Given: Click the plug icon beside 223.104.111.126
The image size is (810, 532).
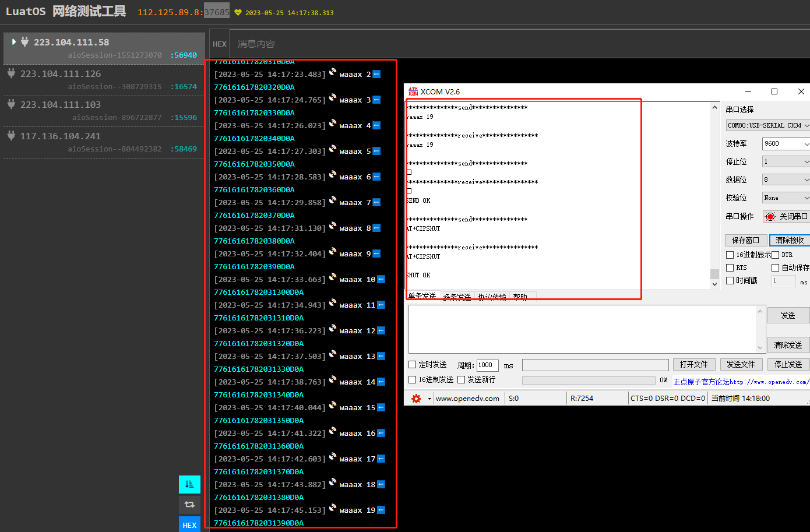Looking at the screenshot, I should [11, 73].
